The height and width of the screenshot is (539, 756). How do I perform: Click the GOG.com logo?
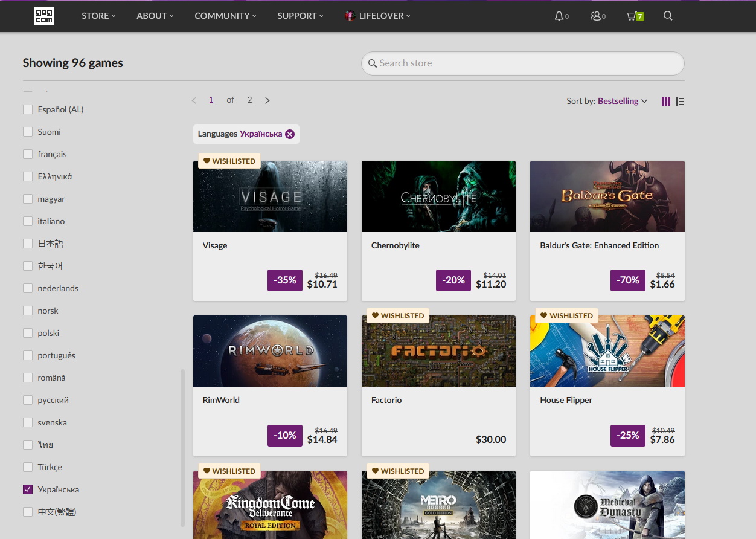pyautogui.click(x=44, y=16)
